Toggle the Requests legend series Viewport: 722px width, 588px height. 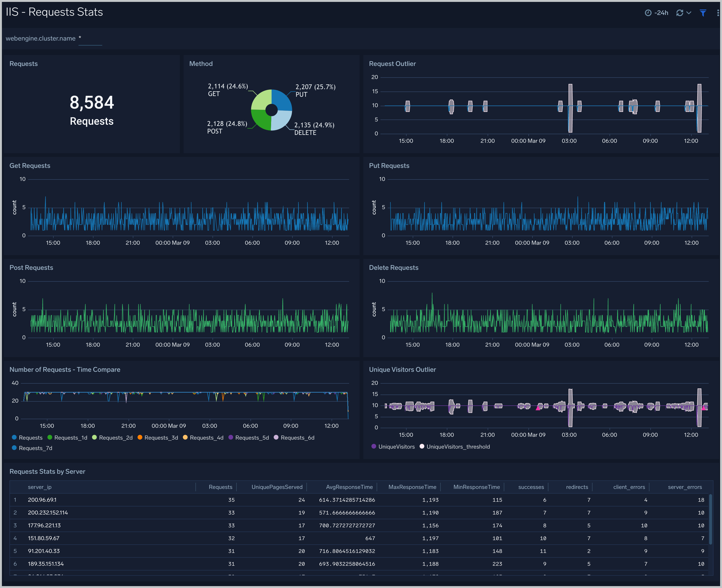pyautogui.click(x=27, y=438)
